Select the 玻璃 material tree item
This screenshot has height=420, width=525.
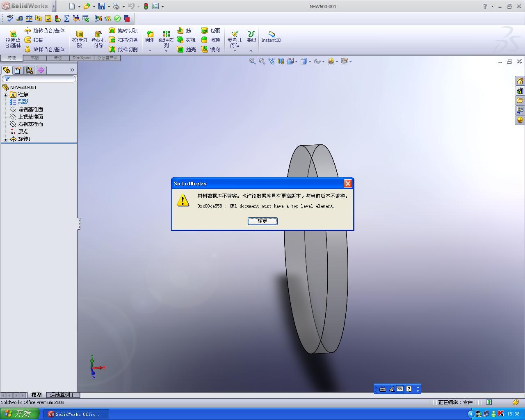(23, 102)
